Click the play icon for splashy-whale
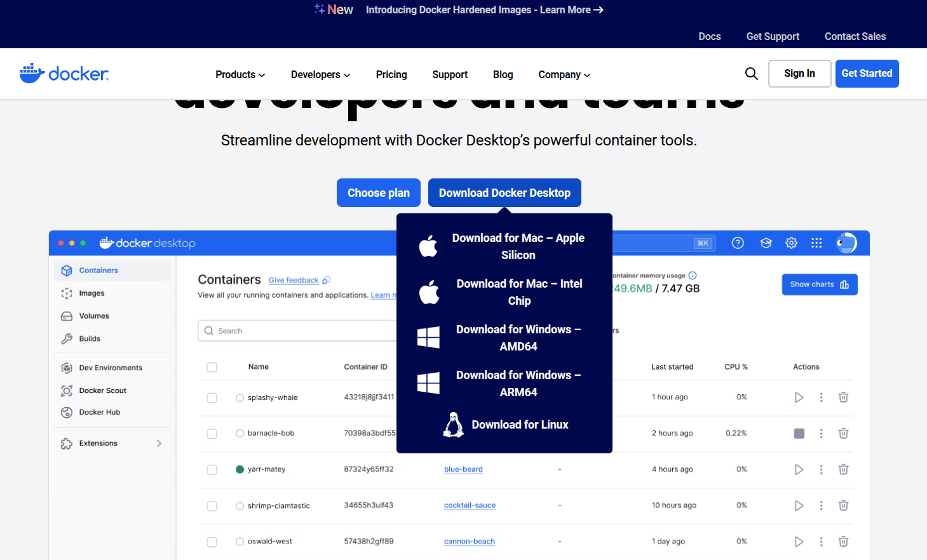Viewport: 927px width, 560px height. [x=799, y=397]
